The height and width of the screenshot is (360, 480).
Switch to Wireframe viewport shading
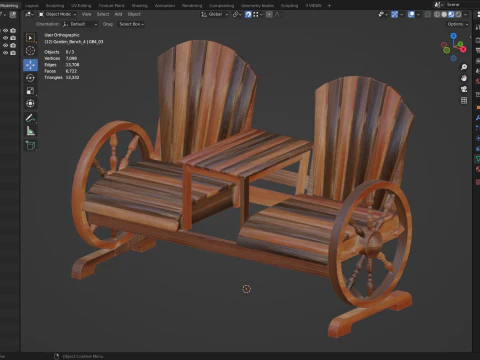[x=437, y=14]
